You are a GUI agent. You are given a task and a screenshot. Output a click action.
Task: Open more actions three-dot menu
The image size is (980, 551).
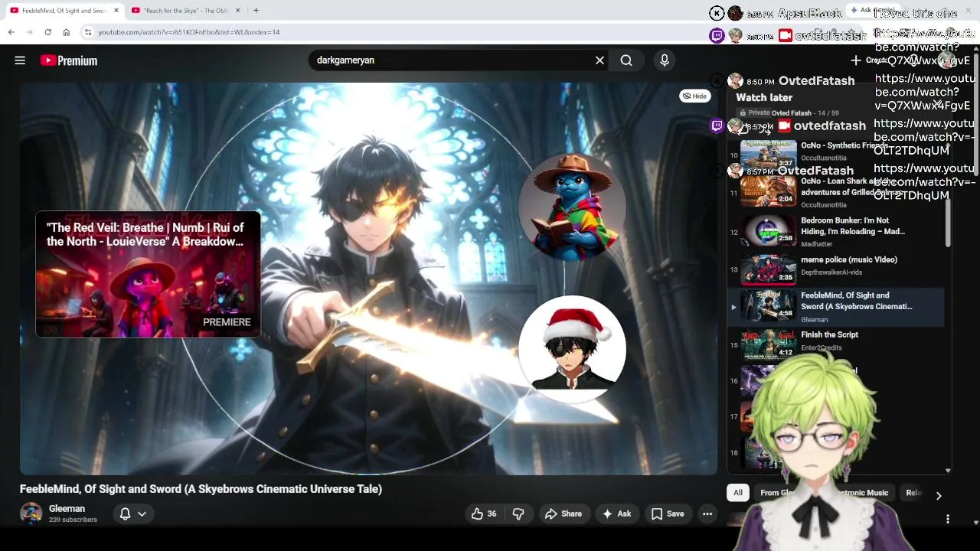click(x=707, y=514)
